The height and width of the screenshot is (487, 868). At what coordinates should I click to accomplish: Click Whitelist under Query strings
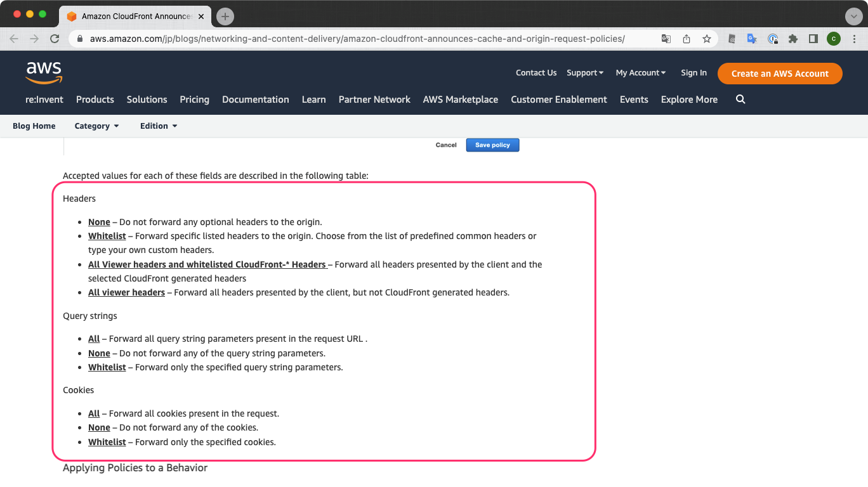click(107, 367)
